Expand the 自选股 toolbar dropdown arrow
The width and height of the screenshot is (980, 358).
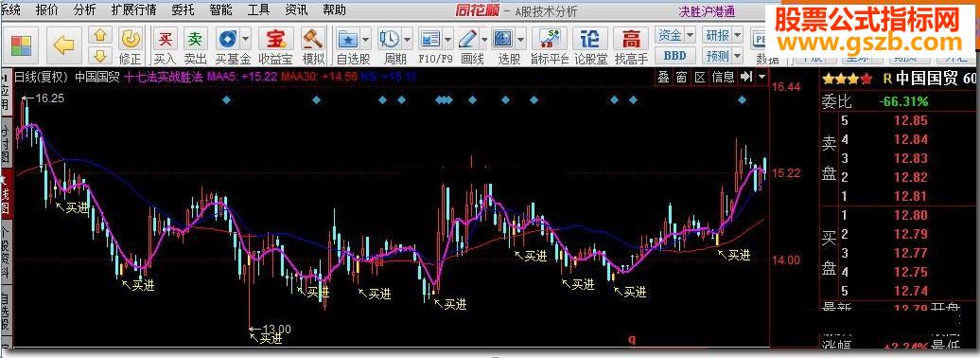tap(366, 40)
